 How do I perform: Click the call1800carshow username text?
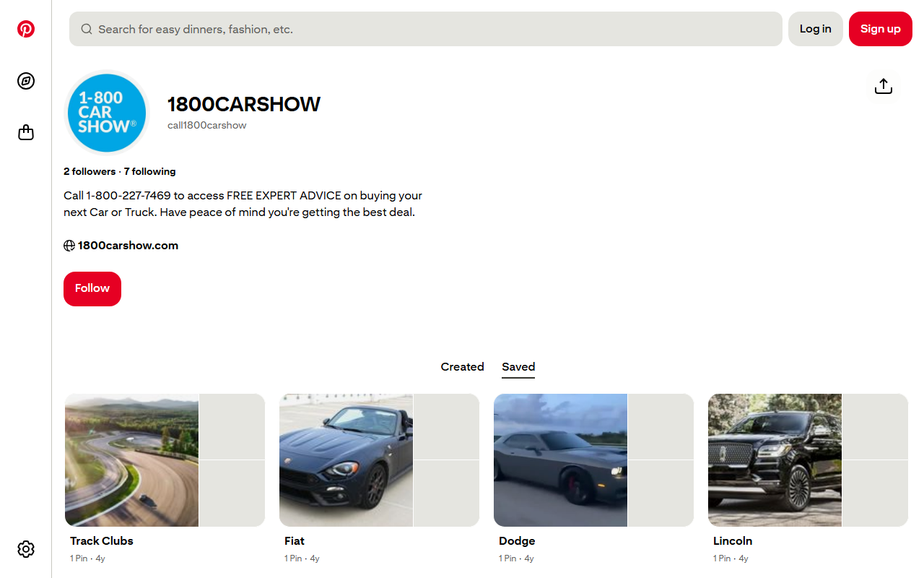click(207, 126)
